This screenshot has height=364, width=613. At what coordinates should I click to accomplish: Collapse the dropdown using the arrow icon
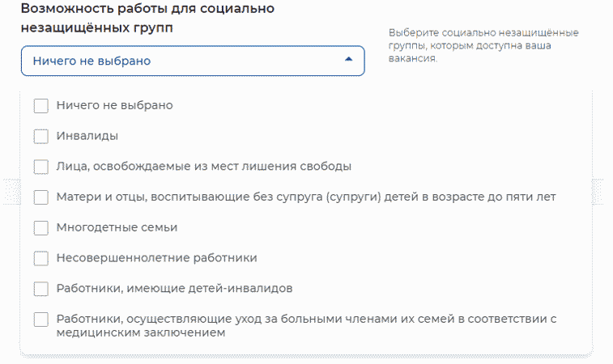pyautogui.click(x=348, y=60)
